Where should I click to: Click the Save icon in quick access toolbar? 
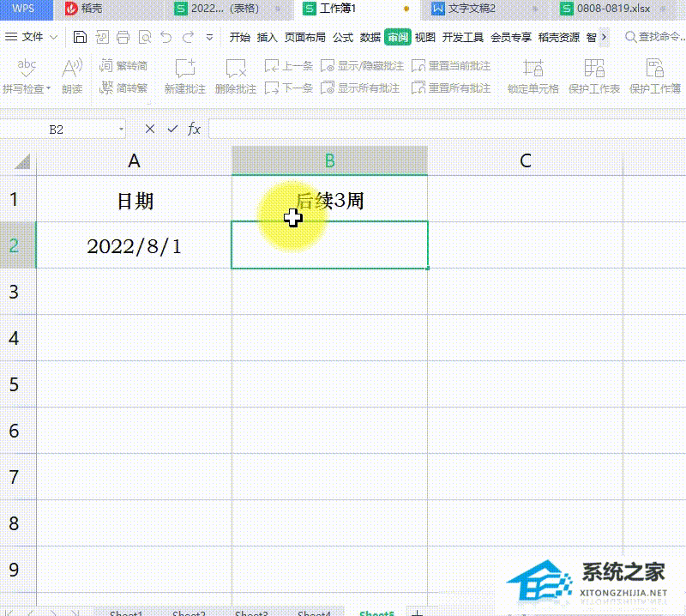click(79, 37)
